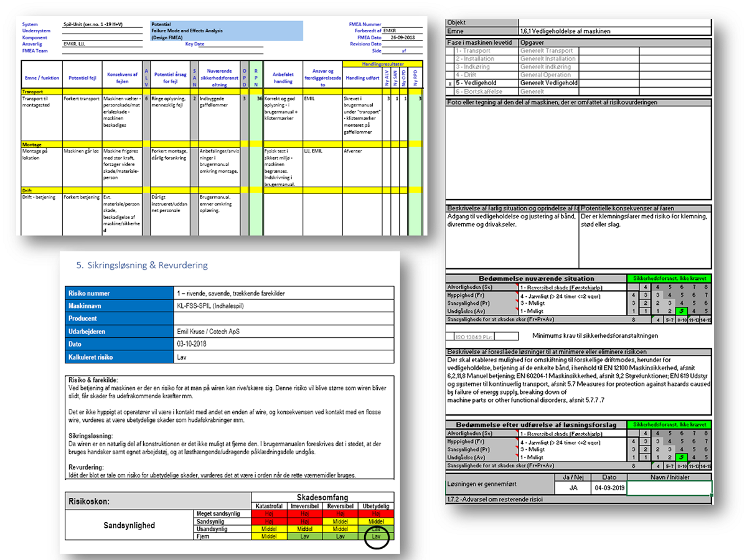747x560 pixels.
Task: Click the Indbyggede gaffellommer cell
Action: pos(219,118)
